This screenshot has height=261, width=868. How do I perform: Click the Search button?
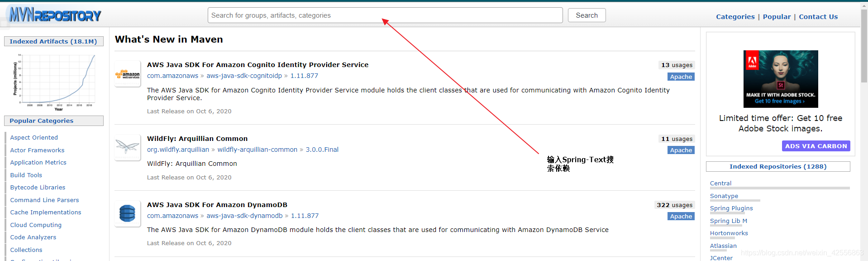point(587,15)
